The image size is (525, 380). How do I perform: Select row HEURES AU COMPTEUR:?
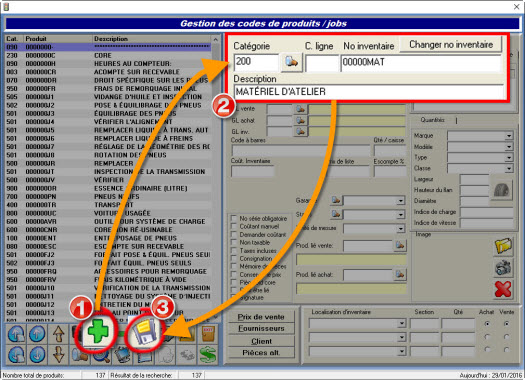[108, 64]
